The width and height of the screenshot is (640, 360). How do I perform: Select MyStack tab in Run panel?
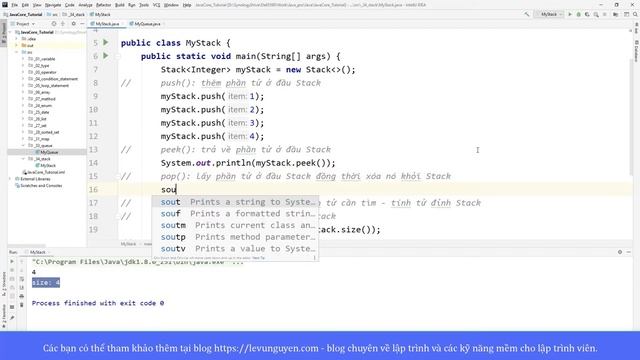(x=38, y=252)
